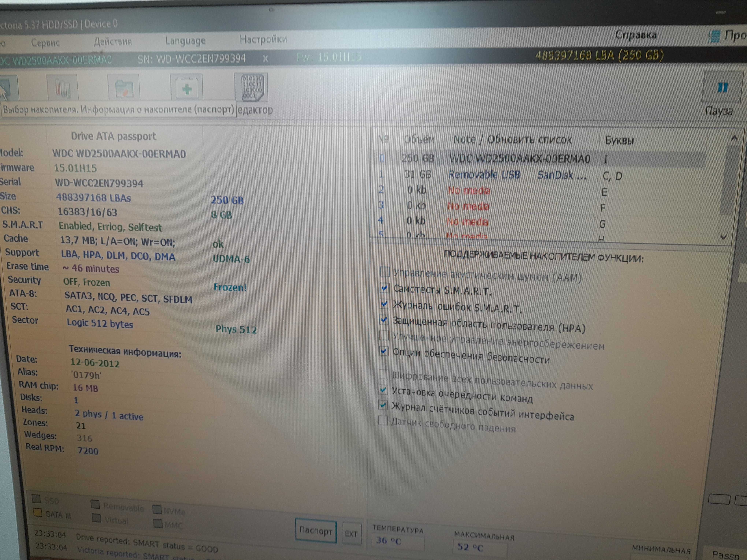Toggle the Установка очерёдности команд checkbox

(x=383, y=390)
